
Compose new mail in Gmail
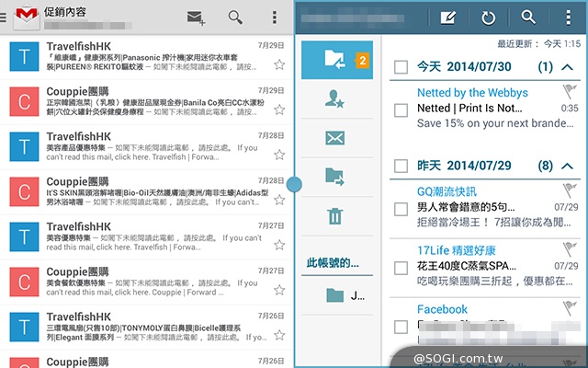pos(196,17)
